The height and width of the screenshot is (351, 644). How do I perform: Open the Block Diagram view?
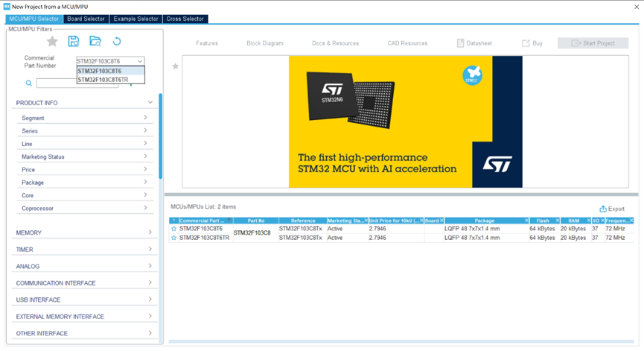(x=265, y=43)
